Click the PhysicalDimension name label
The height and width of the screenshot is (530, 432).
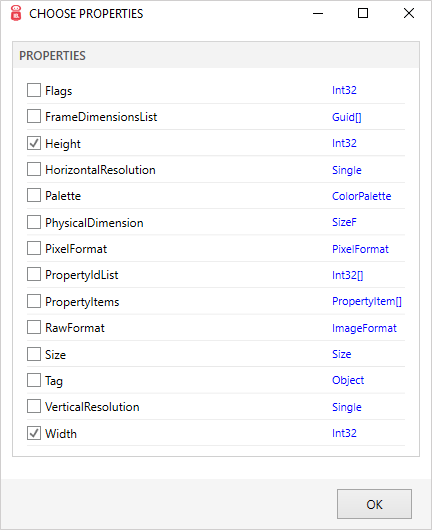click(94, 223)
